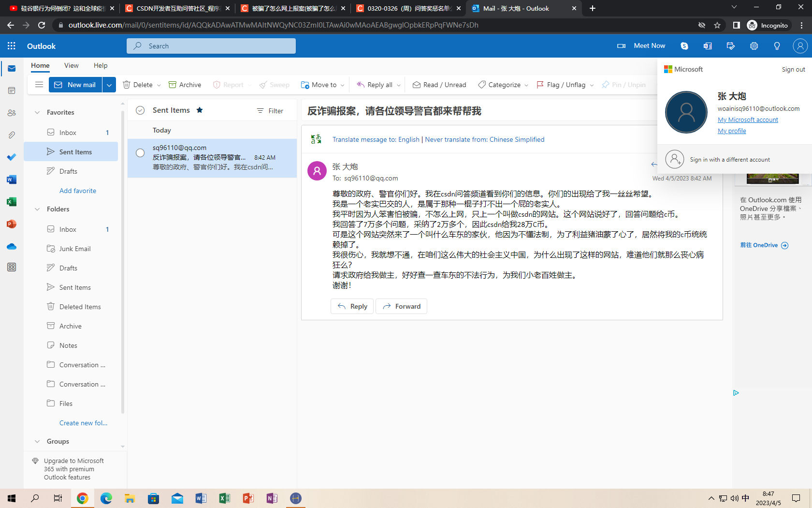
Task: Click Reply all in the toolbar
Action: point(375,85)
